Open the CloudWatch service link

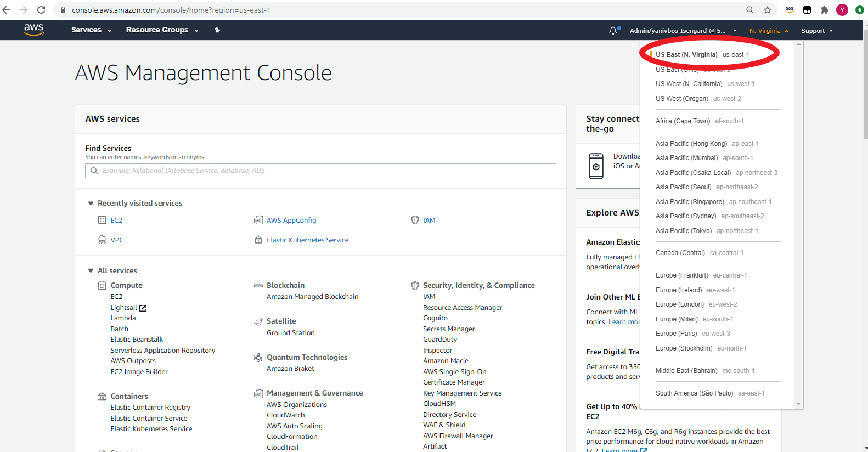[286, 415]
